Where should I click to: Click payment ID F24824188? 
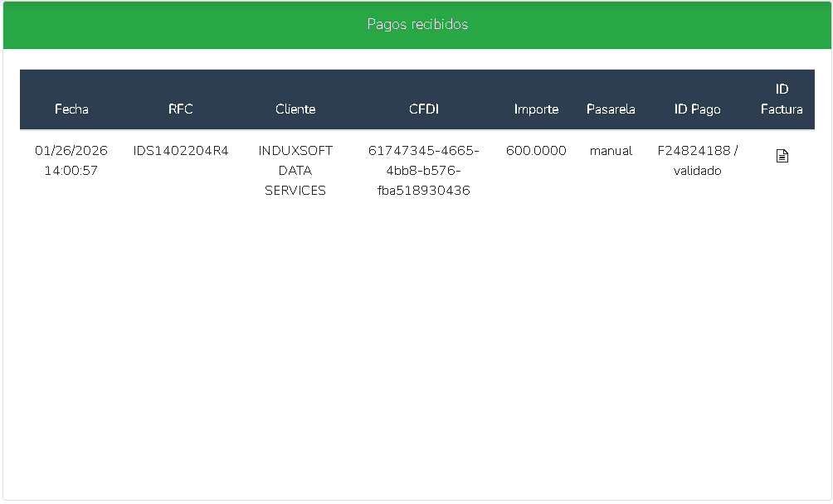point(694,151)
